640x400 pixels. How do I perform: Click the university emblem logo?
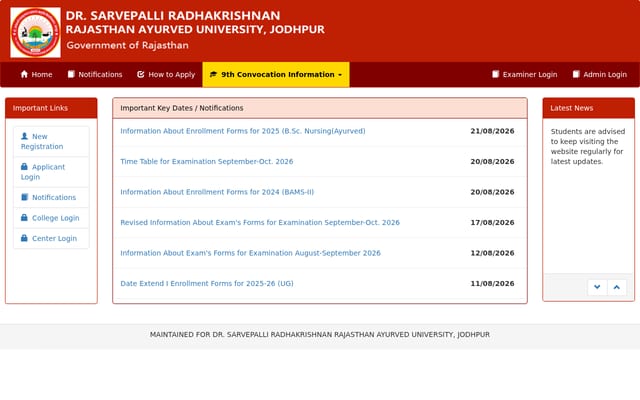coord(36,32)
